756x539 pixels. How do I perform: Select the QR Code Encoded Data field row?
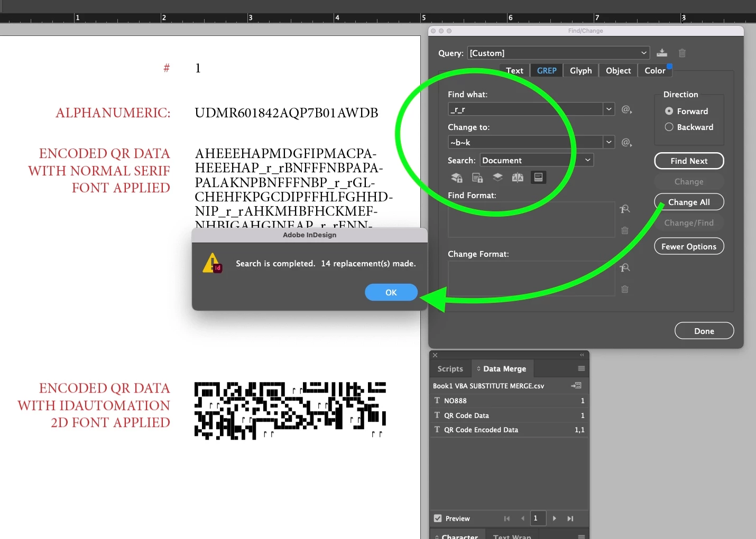coord(509,430)
